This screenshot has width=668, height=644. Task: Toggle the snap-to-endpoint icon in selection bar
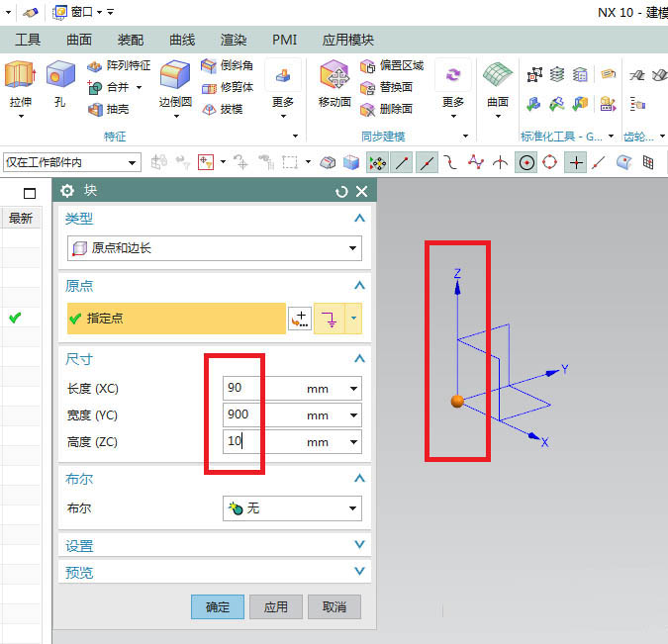coord(402,162)
